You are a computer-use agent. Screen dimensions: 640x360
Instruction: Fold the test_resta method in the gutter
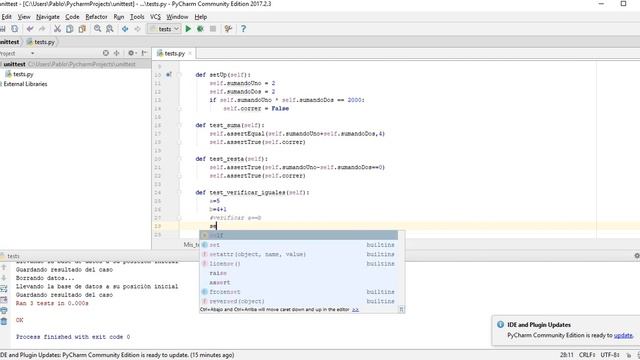(179, 159)
